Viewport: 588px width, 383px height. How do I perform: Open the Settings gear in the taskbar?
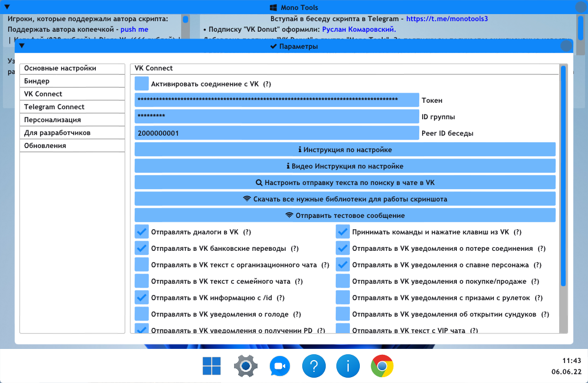coord(246,366)
